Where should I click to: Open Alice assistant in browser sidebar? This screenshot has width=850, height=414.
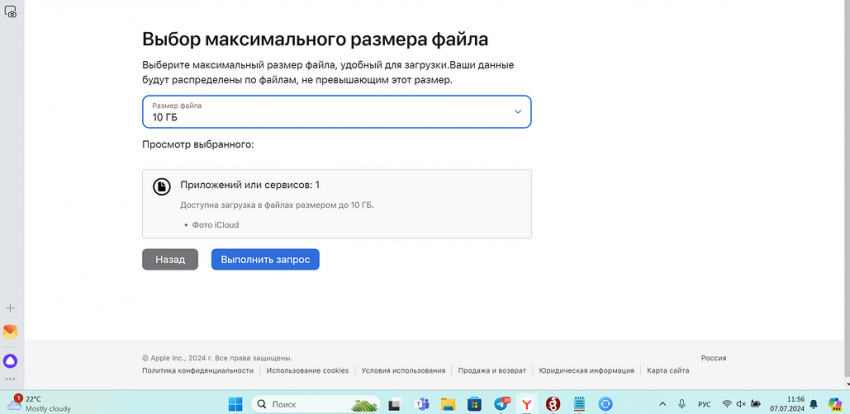click(x=11, y=360)
